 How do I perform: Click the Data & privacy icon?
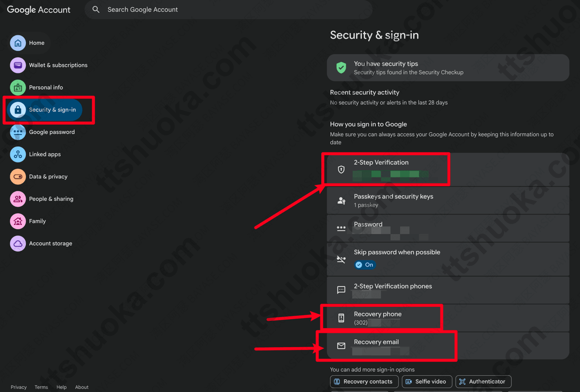pyautogui.click(x=18, y=177)
